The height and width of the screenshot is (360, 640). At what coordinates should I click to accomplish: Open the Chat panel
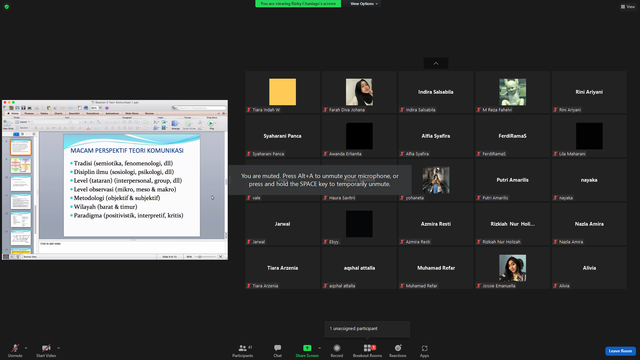tap(278, 350)
